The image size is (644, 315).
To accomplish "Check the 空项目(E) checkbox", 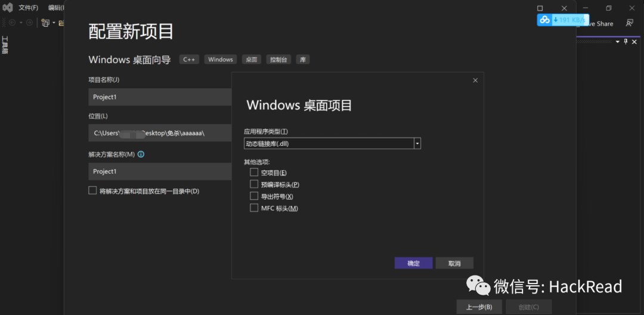I will (254, 172).
